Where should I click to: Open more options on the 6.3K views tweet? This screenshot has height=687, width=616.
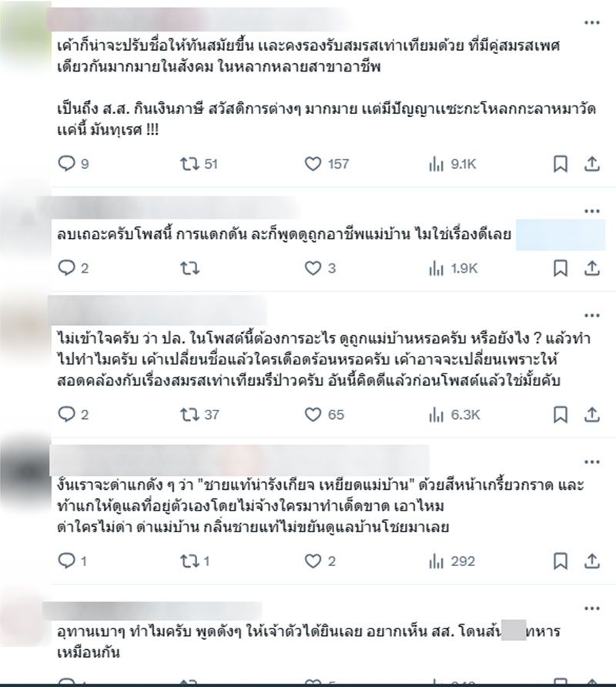click(592, 316)
